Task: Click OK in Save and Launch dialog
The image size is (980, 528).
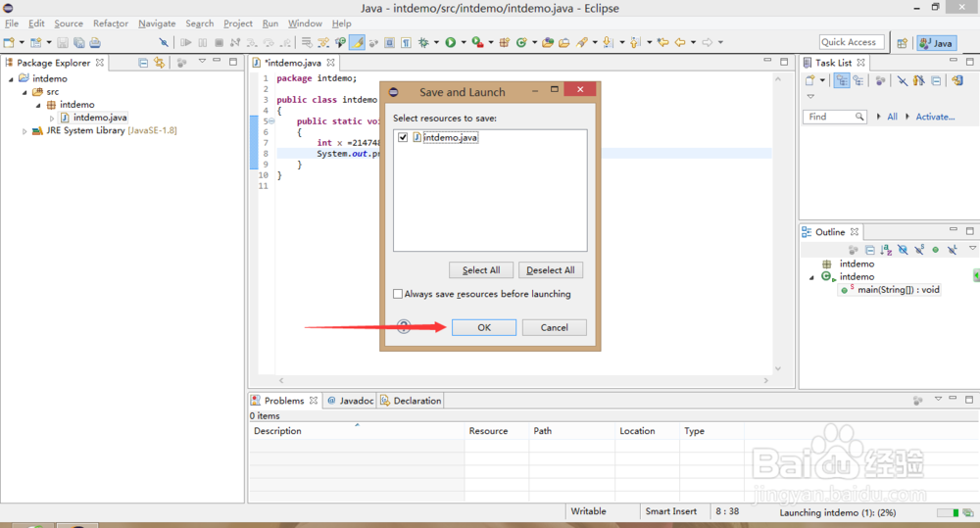Action: pos(484,327)
